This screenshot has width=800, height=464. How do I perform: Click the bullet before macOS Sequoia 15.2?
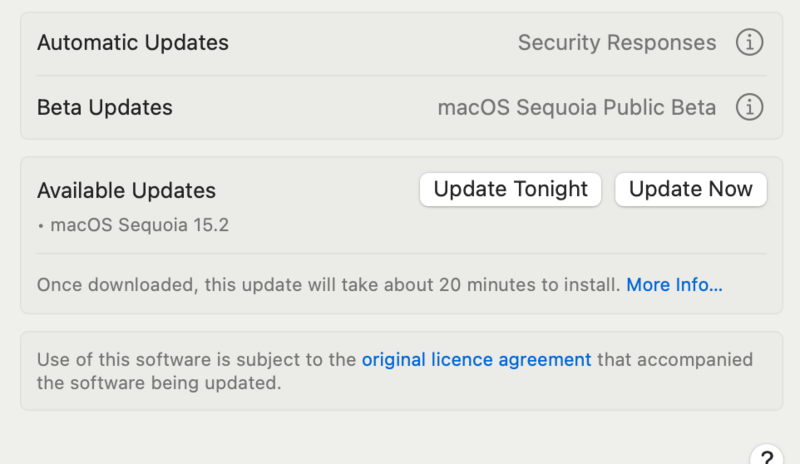(40, 226)
